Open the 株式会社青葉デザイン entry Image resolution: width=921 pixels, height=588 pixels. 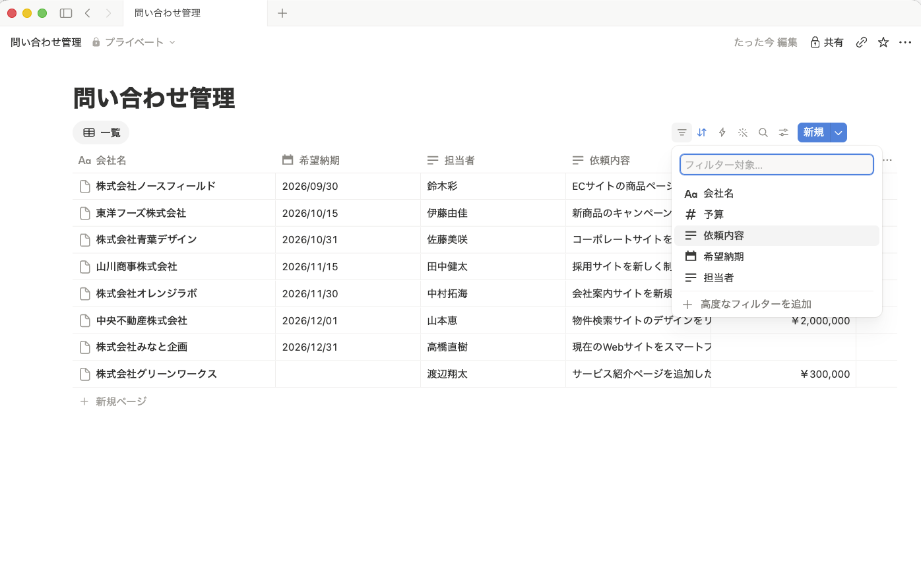[x=146, y=239]
